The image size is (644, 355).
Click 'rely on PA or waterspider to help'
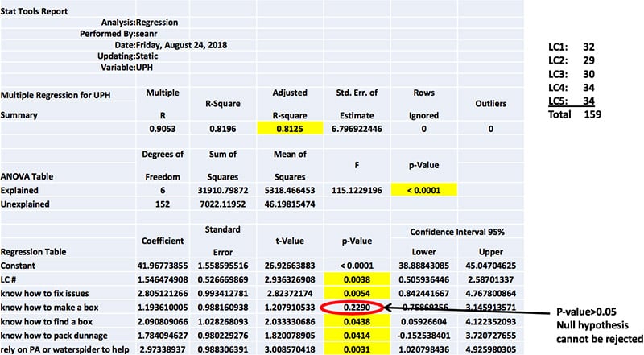(65, 349)
